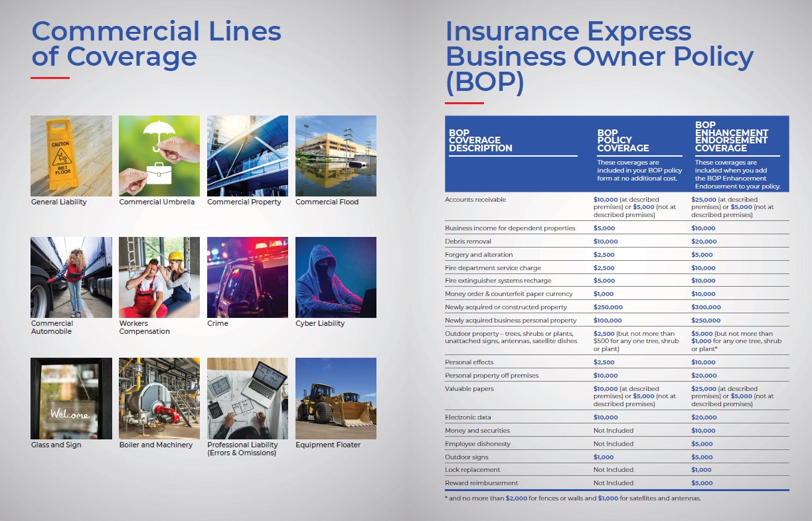812x521 pixels.
Task: Click the Glass and Sign welcome image
Action: [71, 398]
